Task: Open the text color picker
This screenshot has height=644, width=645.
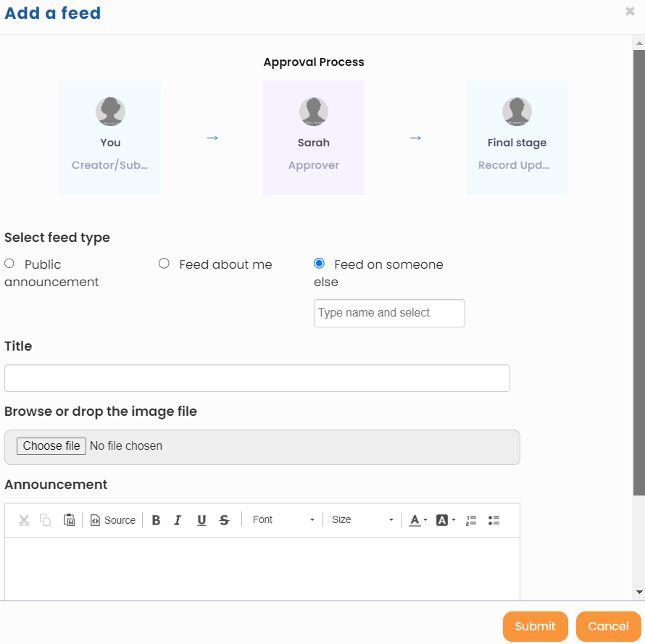Action: coord(414,519)
